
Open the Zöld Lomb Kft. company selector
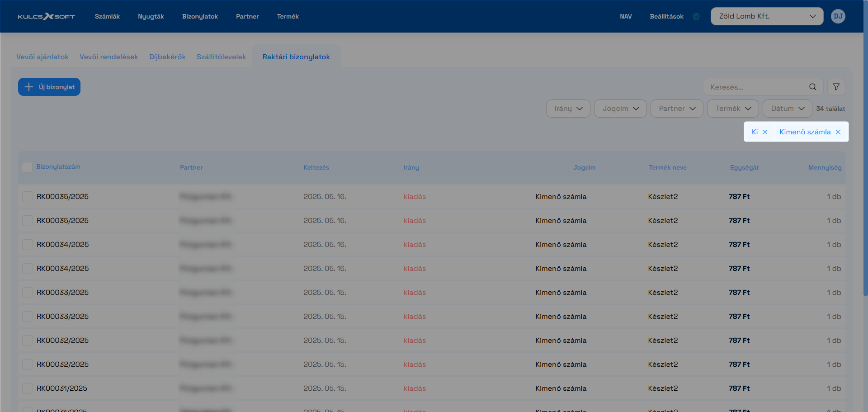click(x=767, y=16)
